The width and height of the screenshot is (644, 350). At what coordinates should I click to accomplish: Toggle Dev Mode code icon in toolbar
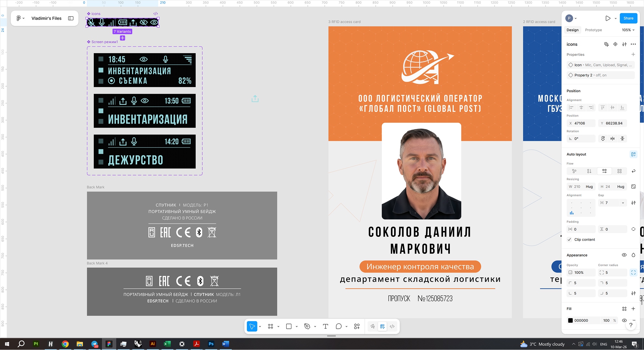(392, 326)
